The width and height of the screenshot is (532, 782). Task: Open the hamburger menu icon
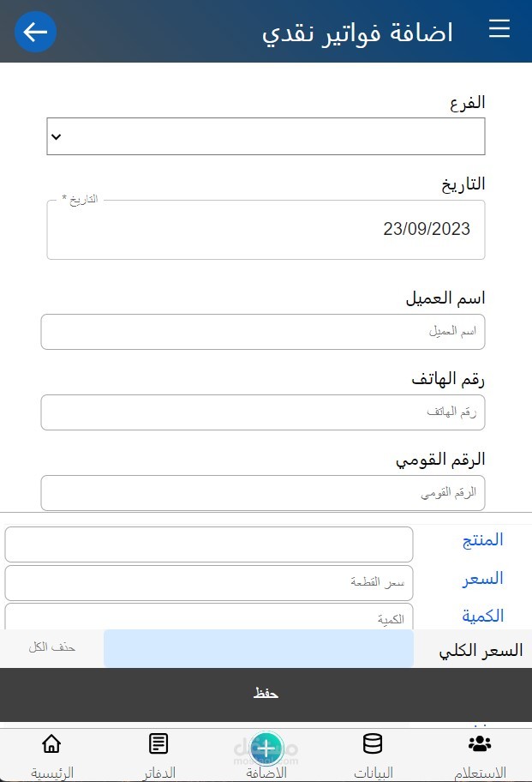(499, 28)
